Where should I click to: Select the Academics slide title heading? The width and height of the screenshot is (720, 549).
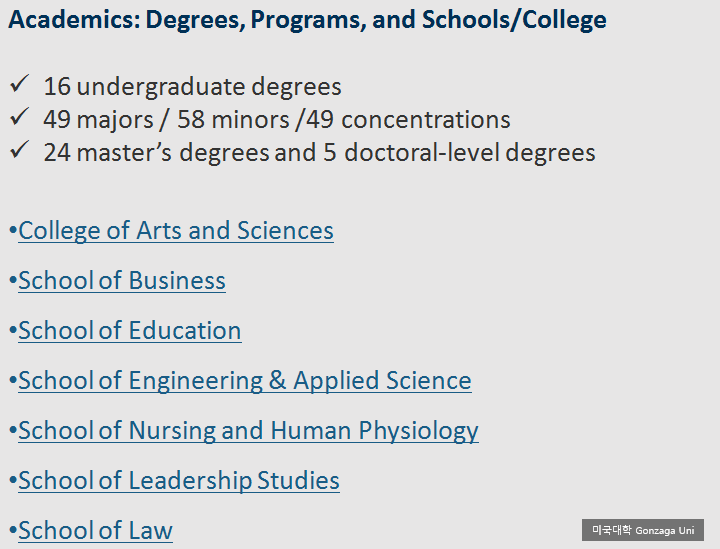click(307, 20)
